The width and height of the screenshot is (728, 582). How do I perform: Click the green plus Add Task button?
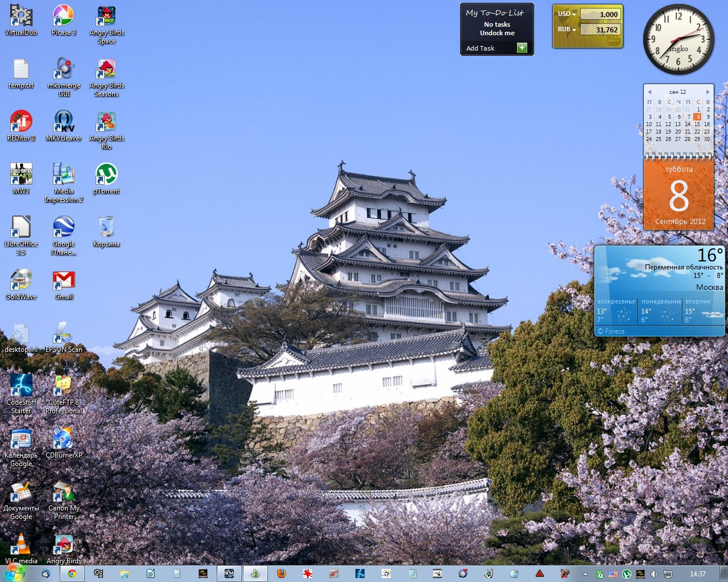click(x=522, y=48)
